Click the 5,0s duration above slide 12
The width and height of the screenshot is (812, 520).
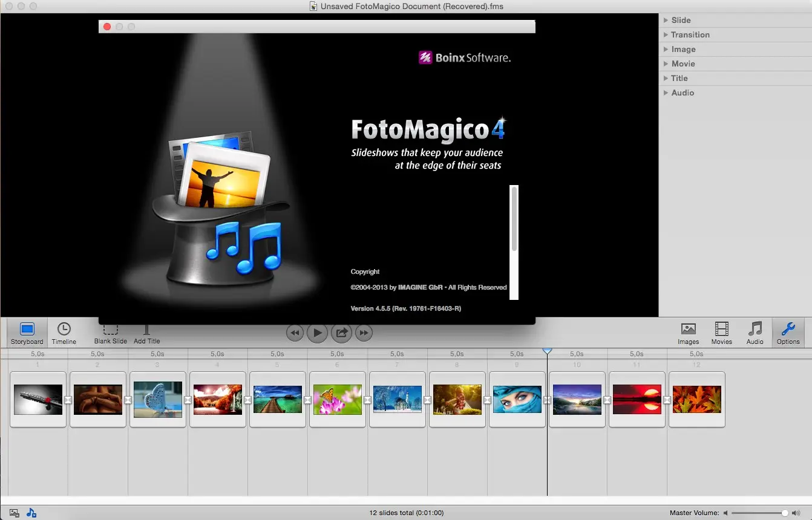click(696, 354)
